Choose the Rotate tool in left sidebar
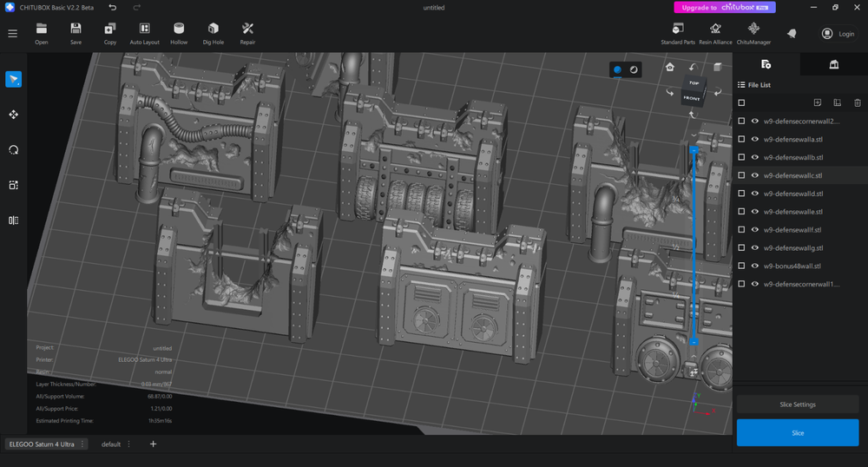 [13, 150]
